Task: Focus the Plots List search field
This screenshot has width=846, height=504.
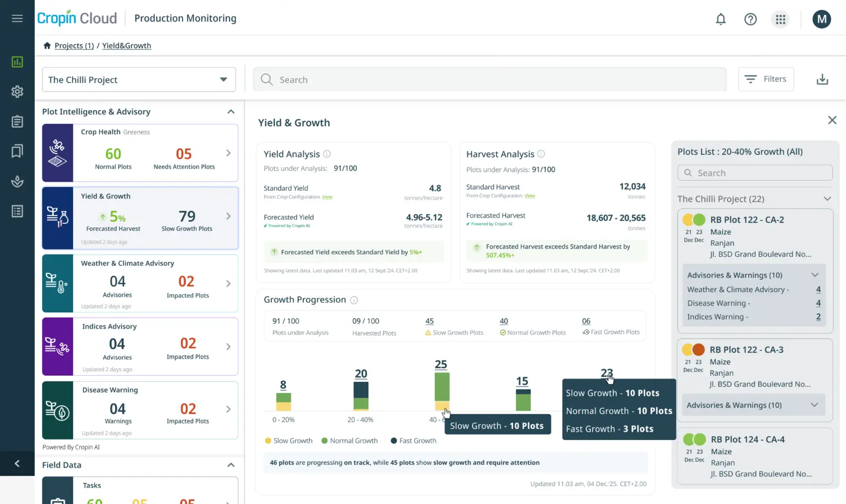Action: click(x=755, y=173)
